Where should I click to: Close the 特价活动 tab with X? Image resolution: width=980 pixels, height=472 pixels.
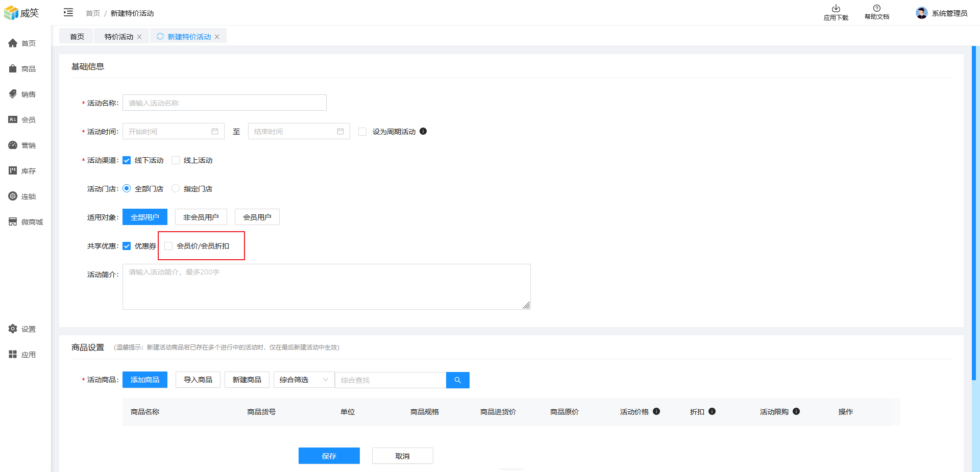tap(139, 37)
